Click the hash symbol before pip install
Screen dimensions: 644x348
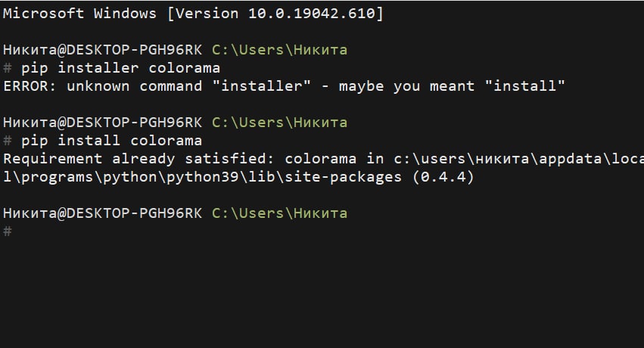8,141
